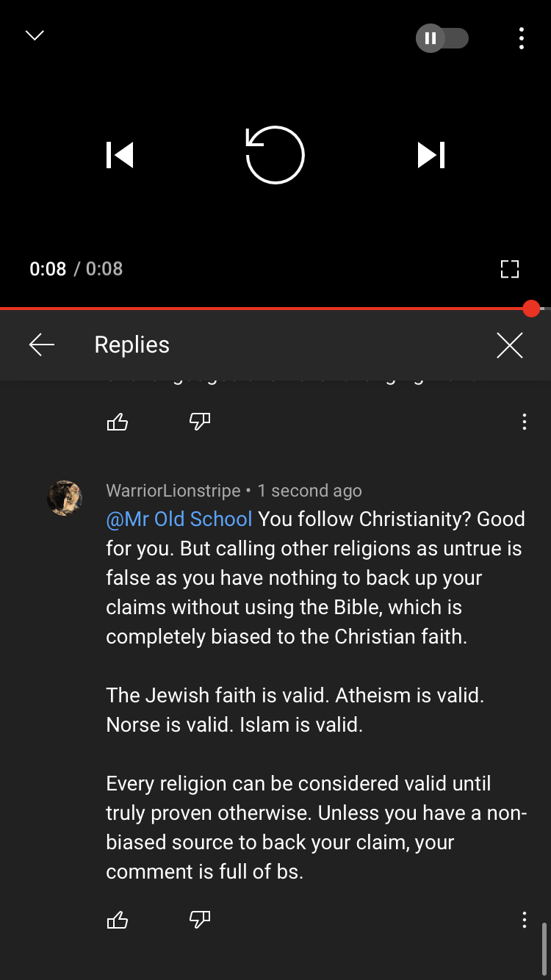Like the upper comment

118,422
